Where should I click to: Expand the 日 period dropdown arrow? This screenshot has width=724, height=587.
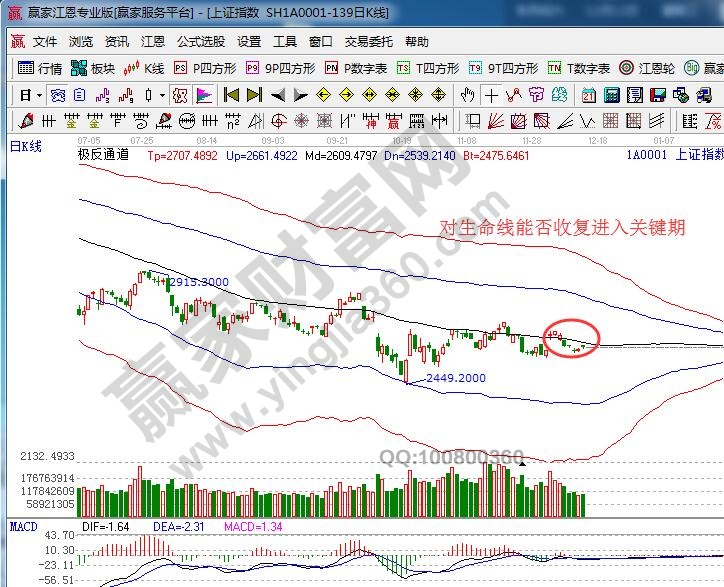tap(39, 96)
